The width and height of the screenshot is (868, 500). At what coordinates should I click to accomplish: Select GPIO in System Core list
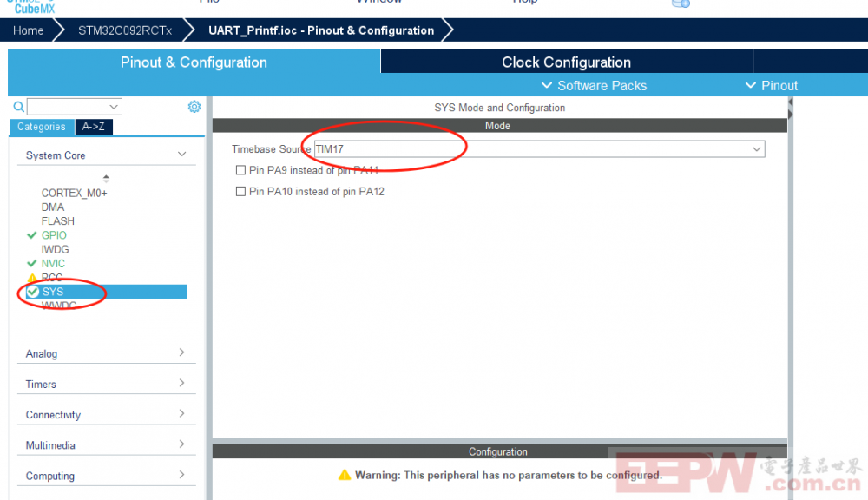coord(54,235)
